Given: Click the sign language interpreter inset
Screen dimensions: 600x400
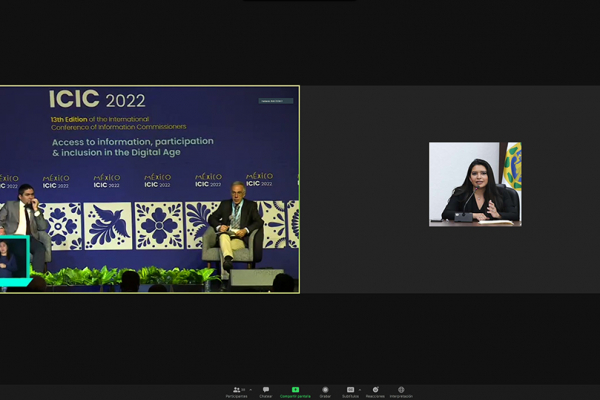Looking at the screenshot, I should (15, 260).
